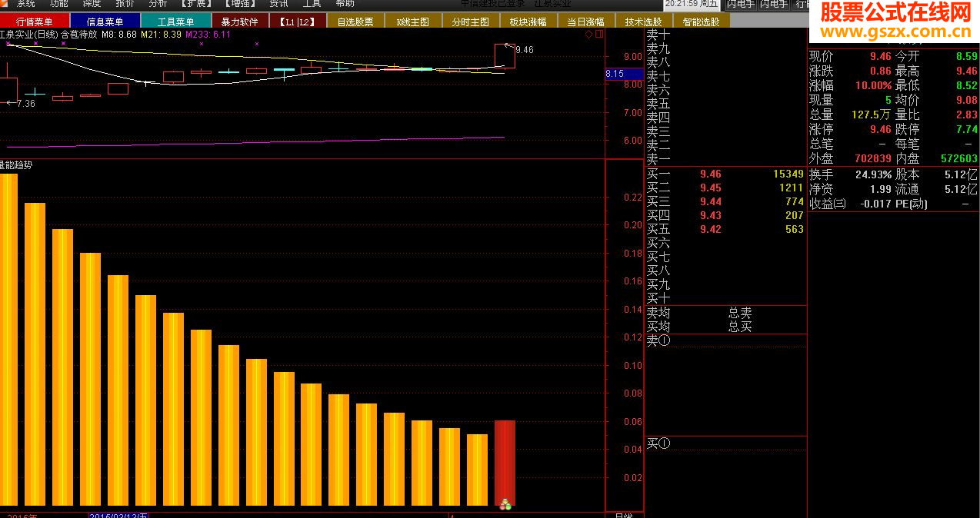Click the 跌停 value 7.74
Image resolution: width=980 pixels, height=518 pixels.
tap(967, 129)
